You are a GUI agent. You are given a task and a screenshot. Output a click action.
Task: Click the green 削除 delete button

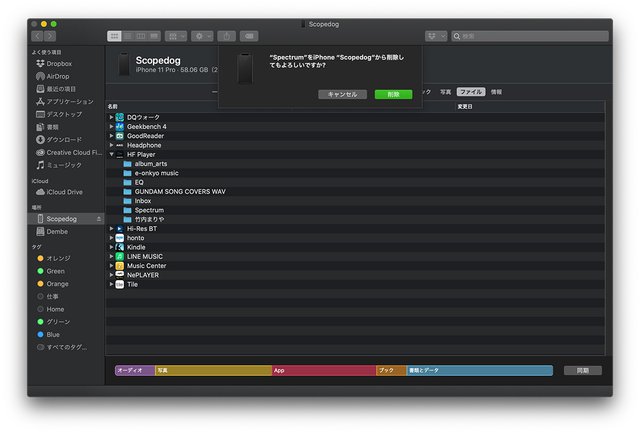393,94
